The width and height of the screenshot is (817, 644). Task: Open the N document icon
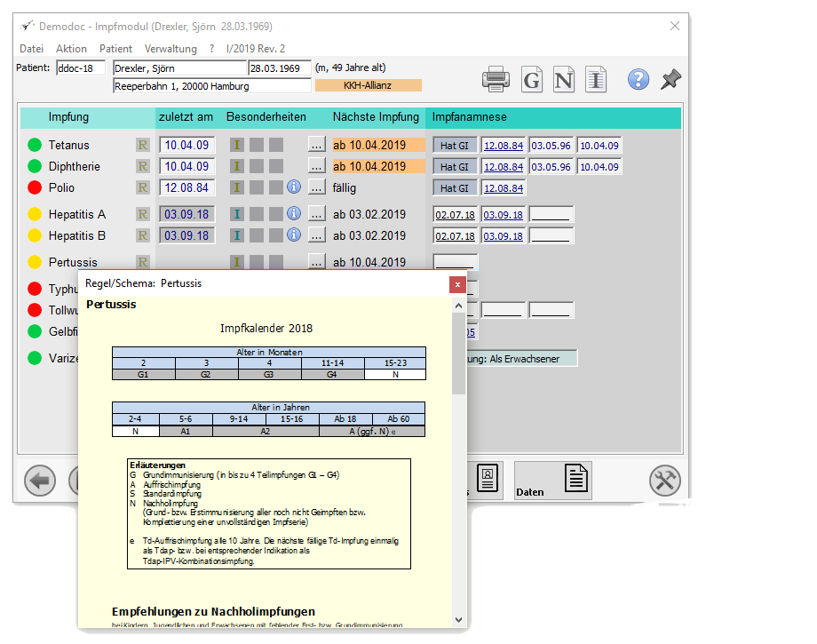coord(564,79)
